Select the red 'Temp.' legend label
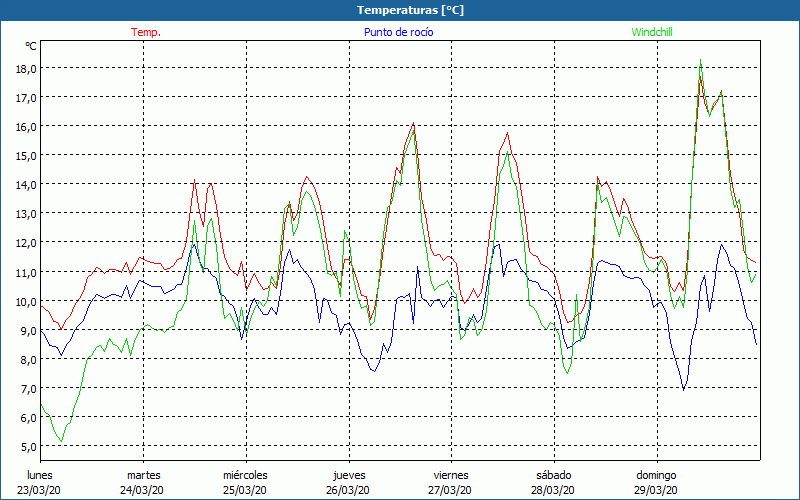The height and width of the screenshot is (500, 800). pos(146,32)
